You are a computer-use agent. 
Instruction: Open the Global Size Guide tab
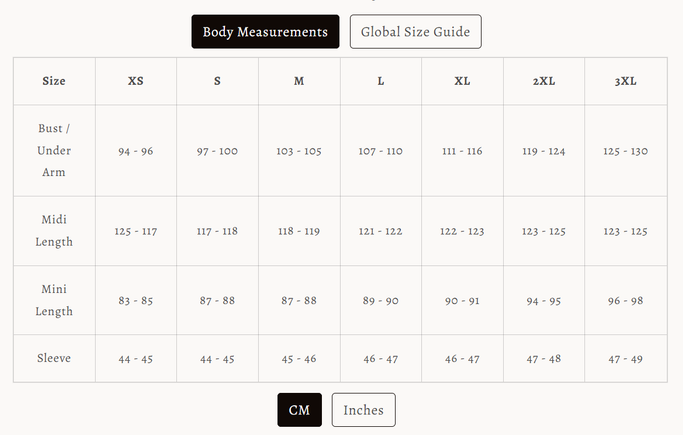[416, 32]
